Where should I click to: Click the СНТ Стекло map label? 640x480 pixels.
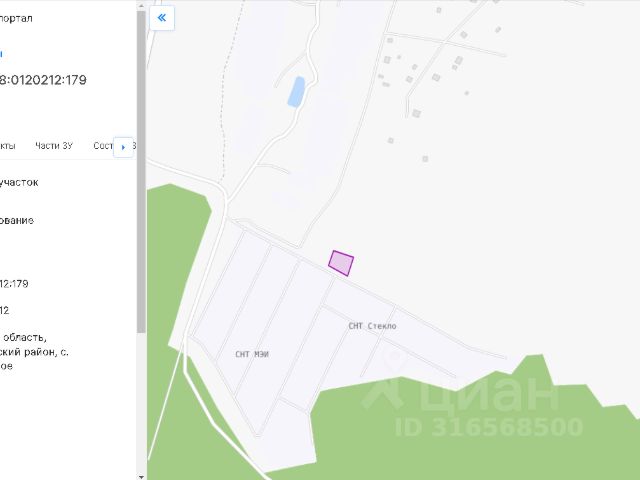pos(372,326)
